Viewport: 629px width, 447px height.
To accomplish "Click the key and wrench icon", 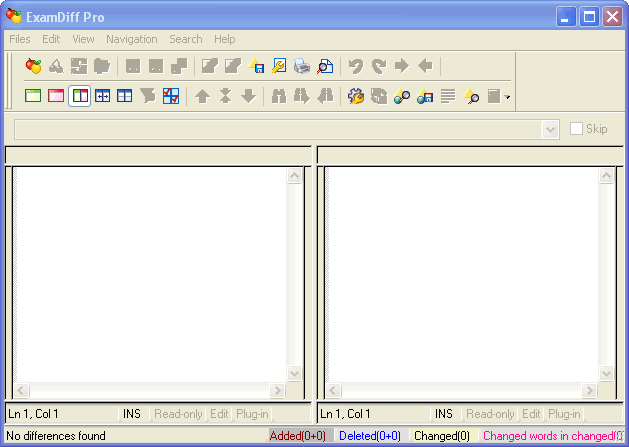I will 279,66.
